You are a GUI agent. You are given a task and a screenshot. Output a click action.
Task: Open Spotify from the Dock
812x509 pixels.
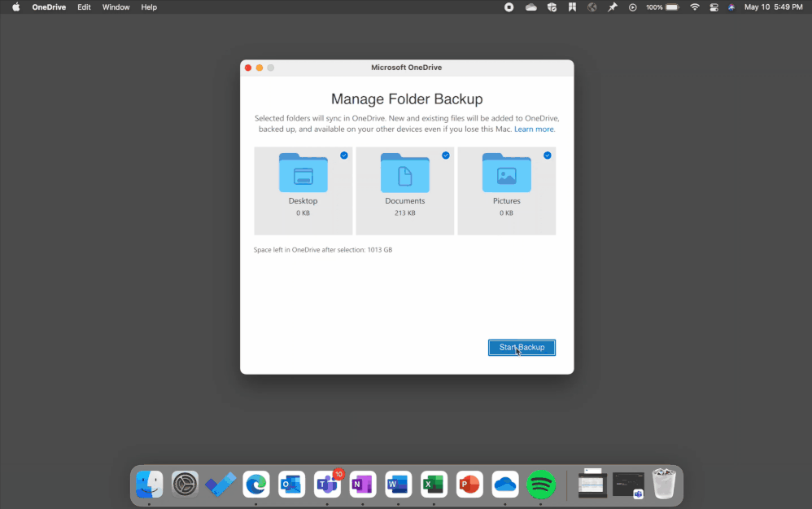[541, 484]
